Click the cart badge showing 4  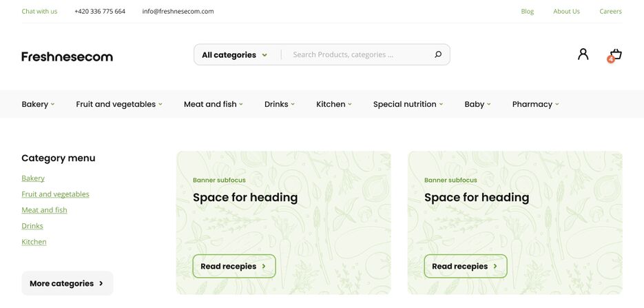[x=611, y=59]
